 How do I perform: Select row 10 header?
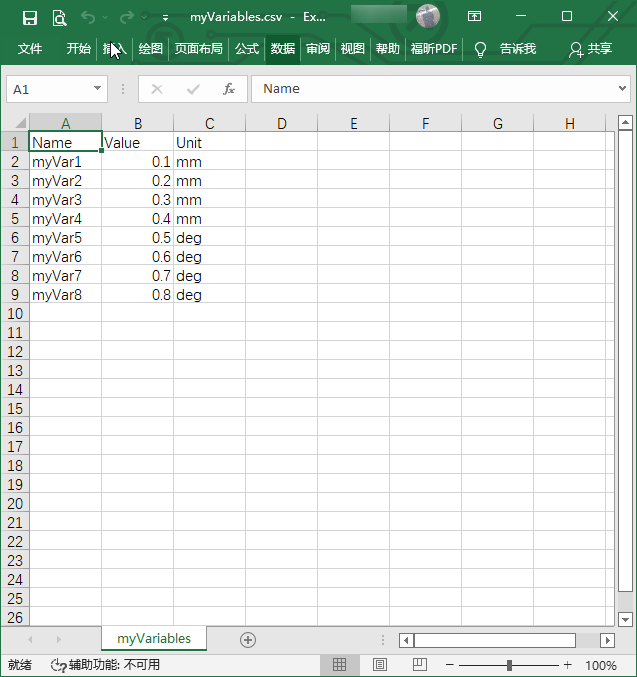pos(15,313)
